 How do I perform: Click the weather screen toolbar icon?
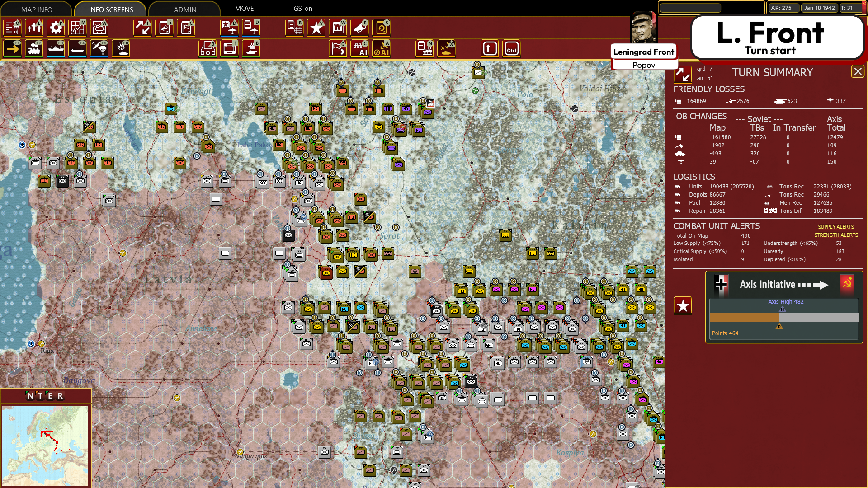(99, 28)
